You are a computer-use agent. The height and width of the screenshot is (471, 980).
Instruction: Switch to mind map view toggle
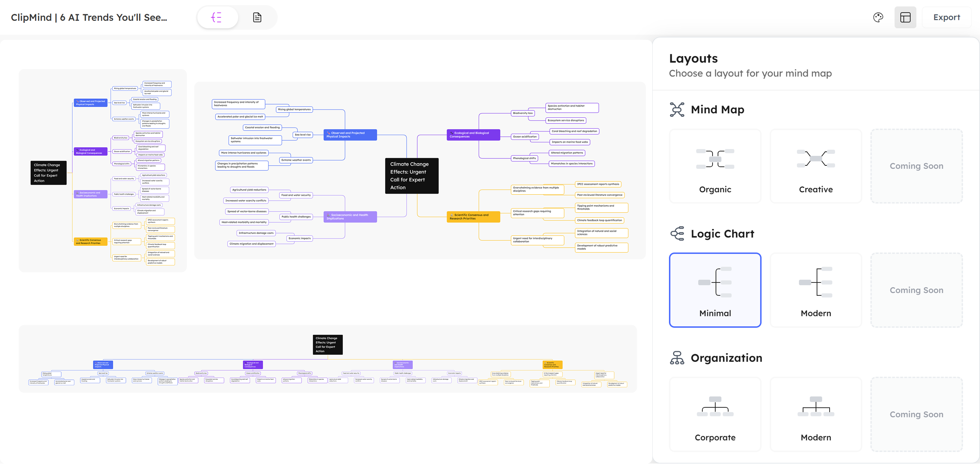click(x=217, y=17)
